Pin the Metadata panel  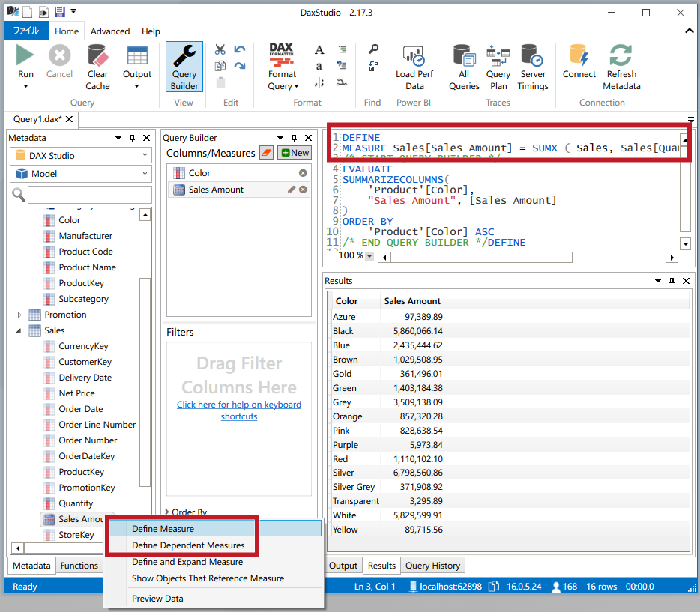pos(132,138)
